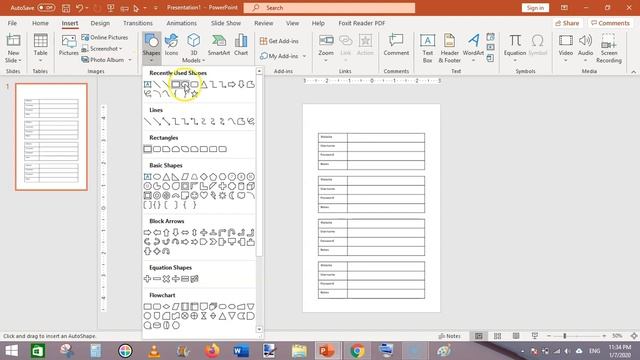
Task: Choose the Multiplication Sign in Equation Shapes
Action: 166,279
